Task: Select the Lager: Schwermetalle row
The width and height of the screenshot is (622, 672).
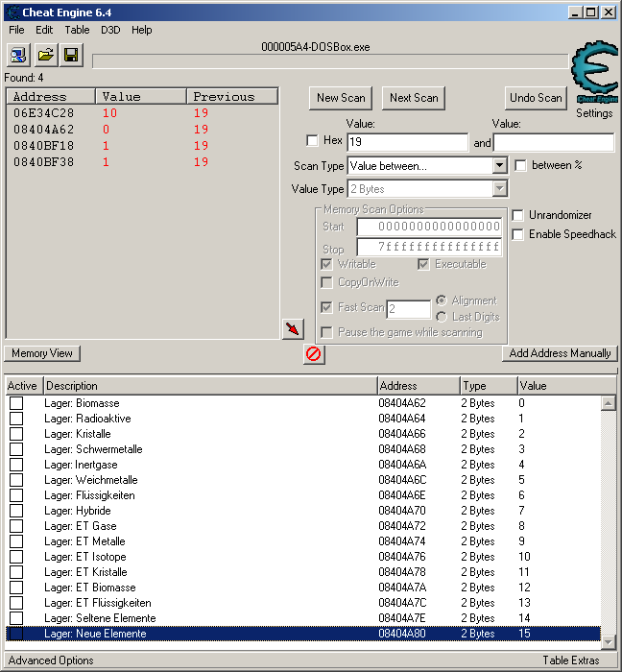Action: tap(303, 449)
